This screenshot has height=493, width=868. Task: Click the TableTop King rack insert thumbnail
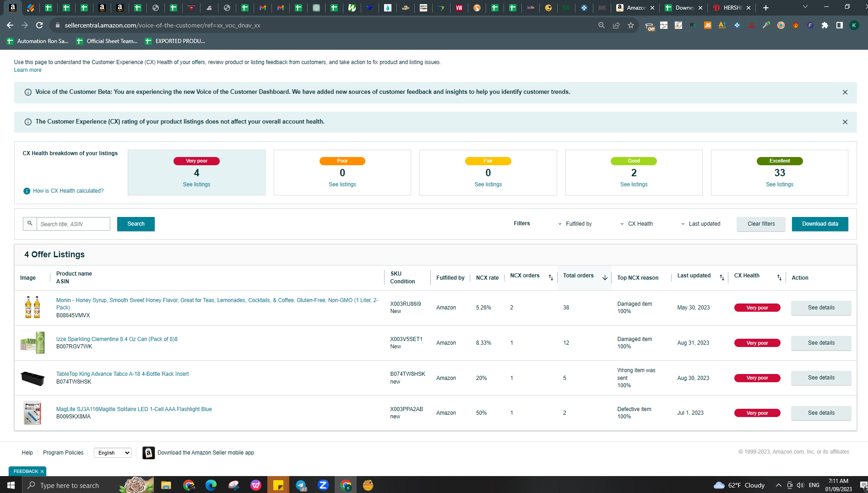click(33, 378)
